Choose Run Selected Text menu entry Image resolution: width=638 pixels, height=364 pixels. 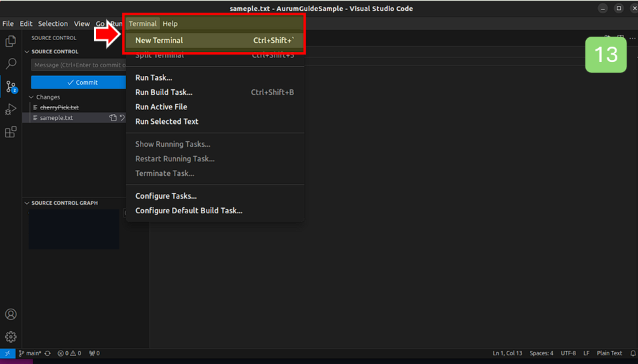point(215,121)
